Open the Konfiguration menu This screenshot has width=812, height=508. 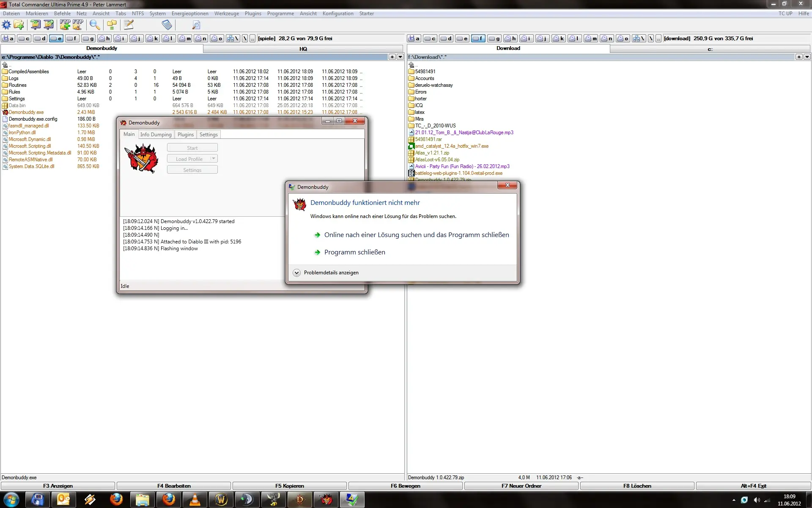pos(338,14)
